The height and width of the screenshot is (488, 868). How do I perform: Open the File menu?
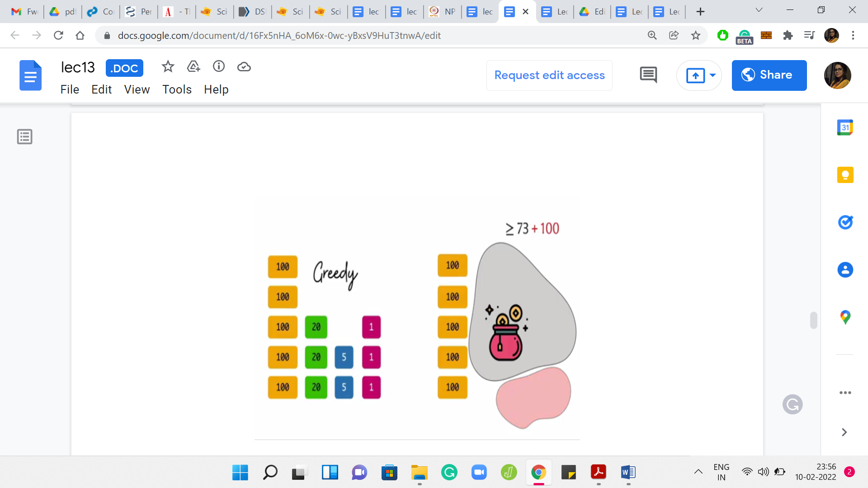pos(70,89)
